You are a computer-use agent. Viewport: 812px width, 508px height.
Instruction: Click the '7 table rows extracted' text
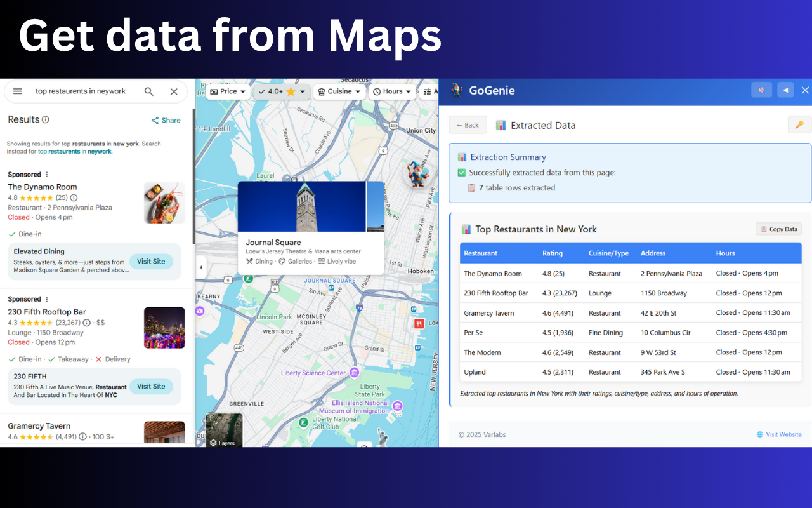517,188
